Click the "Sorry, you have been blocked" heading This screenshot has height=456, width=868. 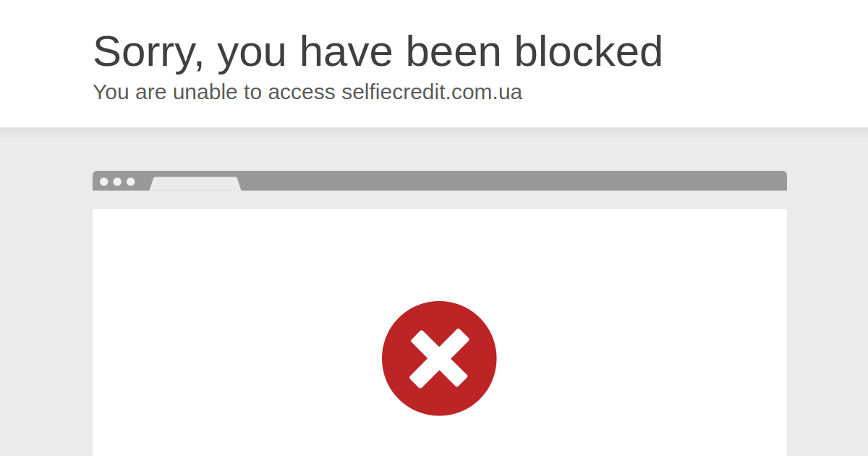[378, 52]
